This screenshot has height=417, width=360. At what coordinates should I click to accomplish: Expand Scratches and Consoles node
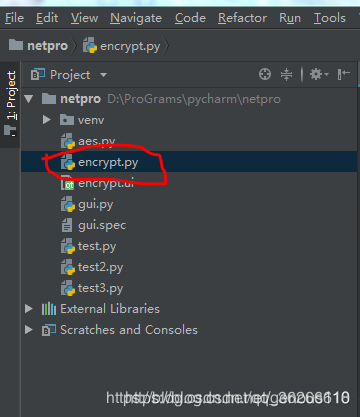click(x=29, y=330)
